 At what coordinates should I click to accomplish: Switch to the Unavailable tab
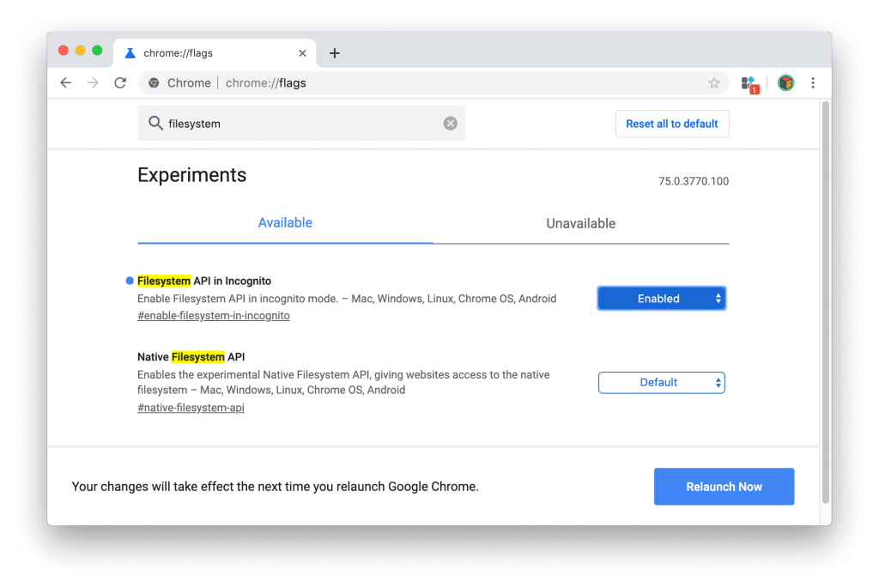[x=580, y=224]
